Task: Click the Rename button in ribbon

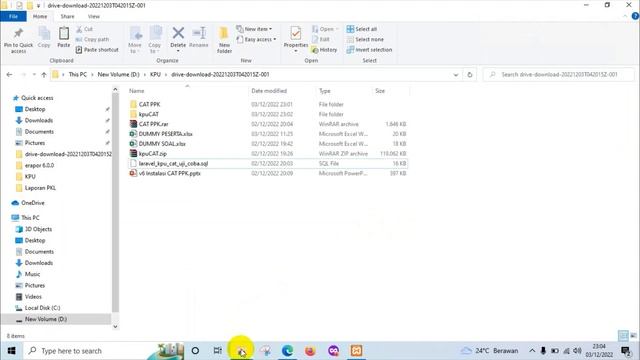Action: 199,38
